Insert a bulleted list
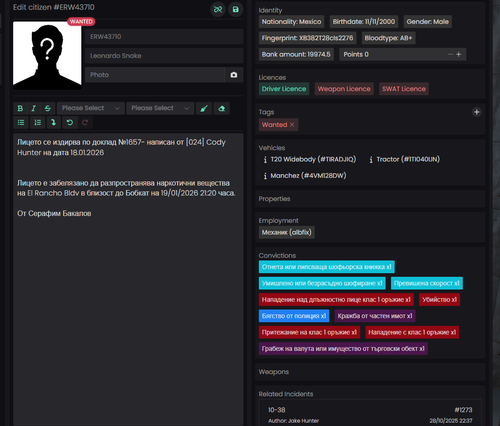This screenshot has width=500, height=426. tap(21, 123)
